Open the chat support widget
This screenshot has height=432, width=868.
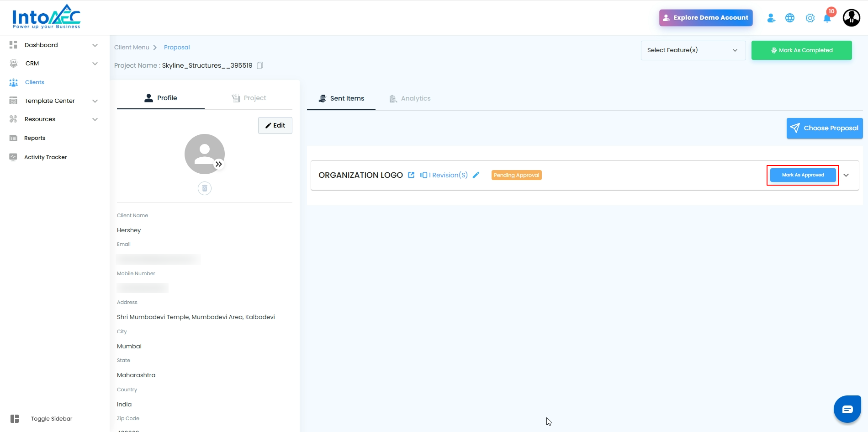pyautogui.click(x=847, y=409)
